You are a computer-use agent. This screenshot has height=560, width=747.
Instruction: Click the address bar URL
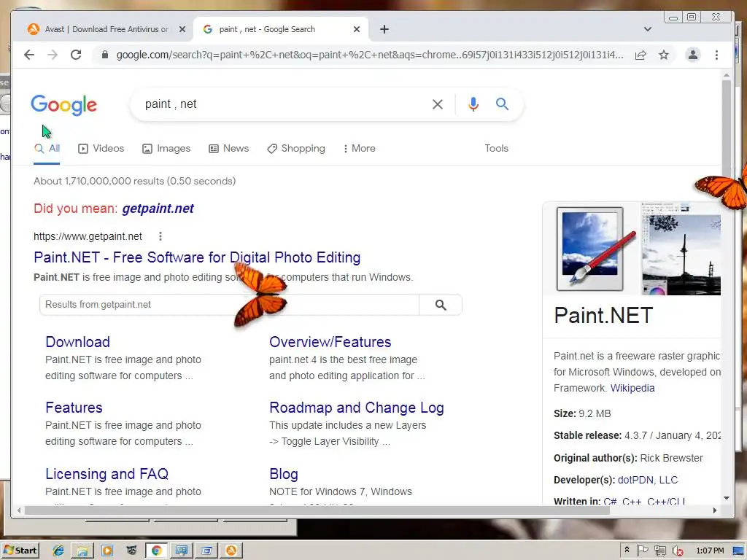[x=369, y=55]
